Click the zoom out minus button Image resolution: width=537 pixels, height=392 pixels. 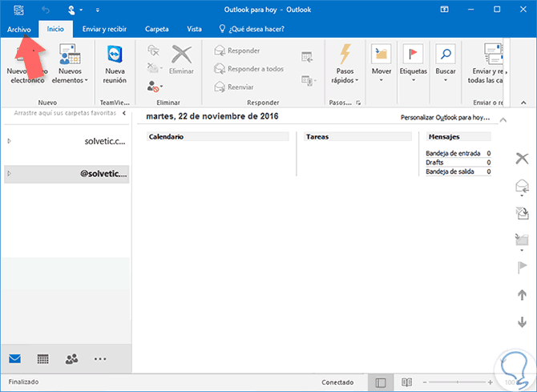(x=425, y=382)
